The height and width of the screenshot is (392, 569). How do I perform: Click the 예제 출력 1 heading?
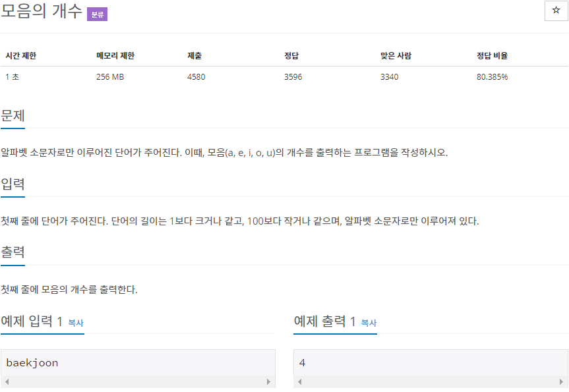[x=325, y=322]
